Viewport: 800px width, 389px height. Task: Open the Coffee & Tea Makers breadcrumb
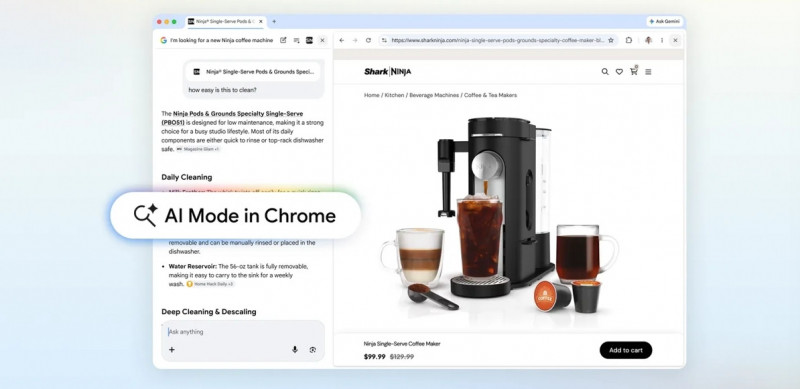(490, 95)
